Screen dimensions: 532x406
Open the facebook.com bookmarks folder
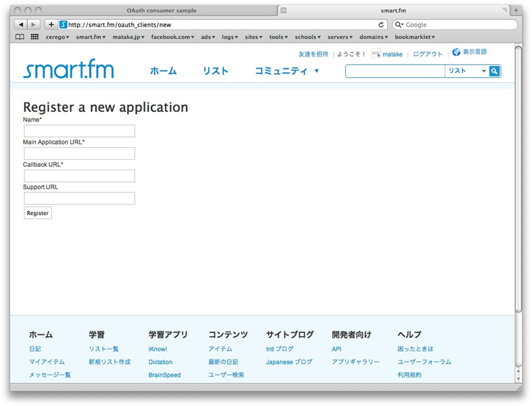pyautogui.click(x=172, y=37)
